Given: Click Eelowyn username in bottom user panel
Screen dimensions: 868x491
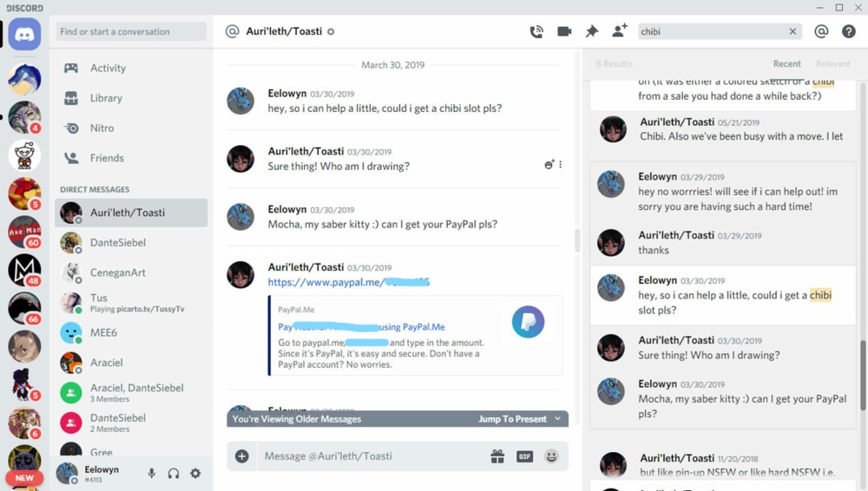Looking at the screenshot, I should click(102, 469).
